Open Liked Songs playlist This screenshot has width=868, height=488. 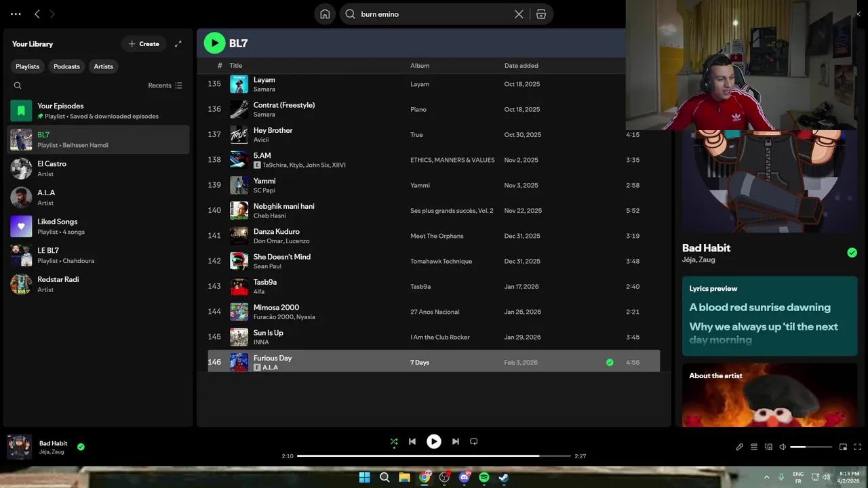click(x=98, y=226)
